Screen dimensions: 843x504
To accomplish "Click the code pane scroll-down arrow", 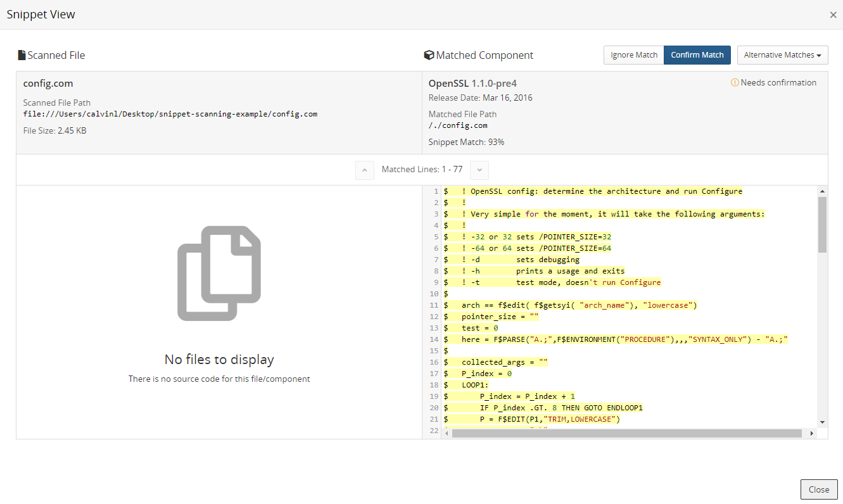I will 822,422.
